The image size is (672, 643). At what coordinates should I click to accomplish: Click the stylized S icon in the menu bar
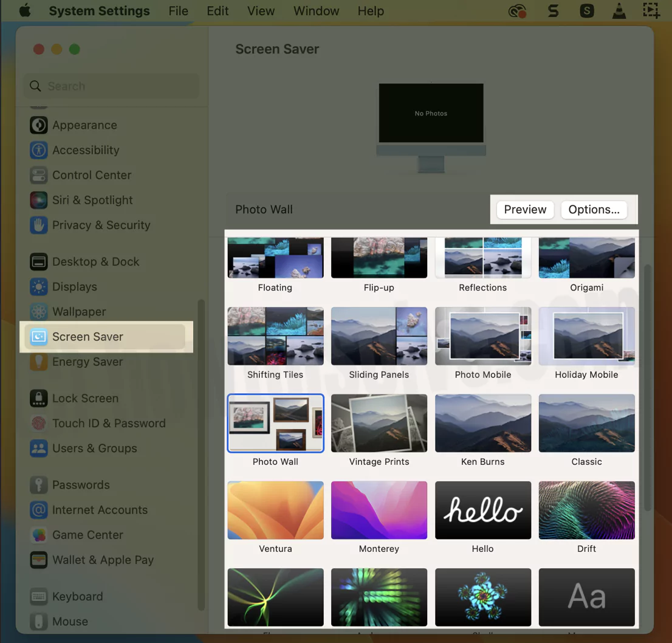coord(554,11)
